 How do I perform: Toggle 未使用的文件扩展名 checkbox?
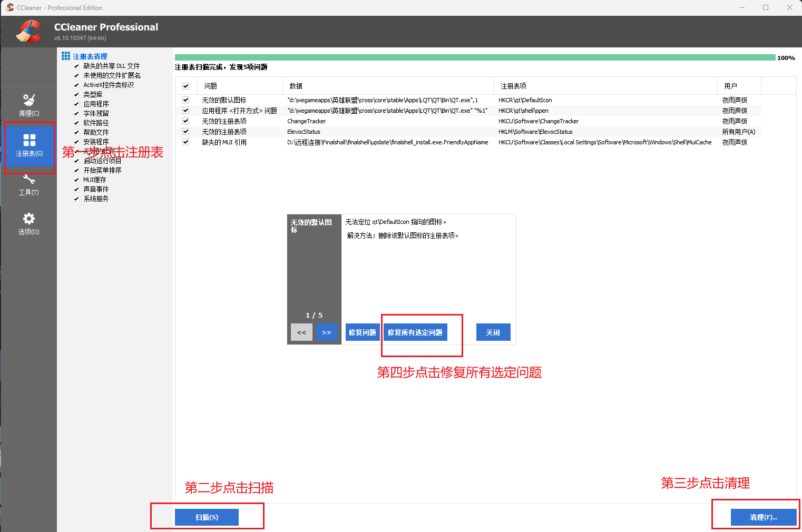pyautogui.click(x=76, y=76)
